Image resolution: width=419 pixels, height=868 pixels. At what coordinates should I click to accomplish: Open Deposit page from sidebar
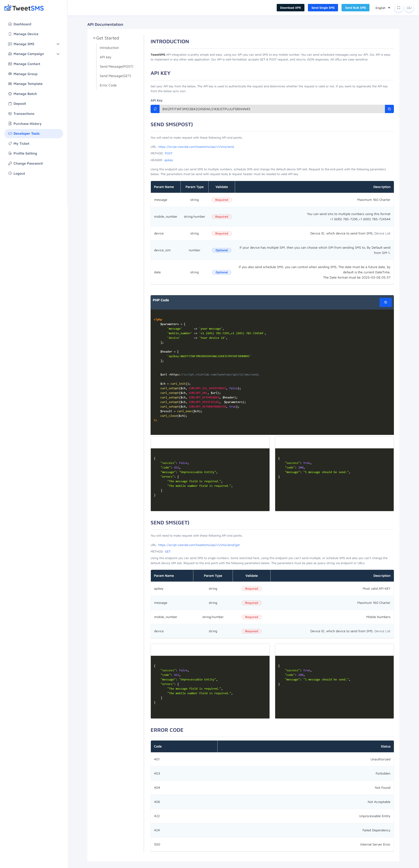coord(20,104)
